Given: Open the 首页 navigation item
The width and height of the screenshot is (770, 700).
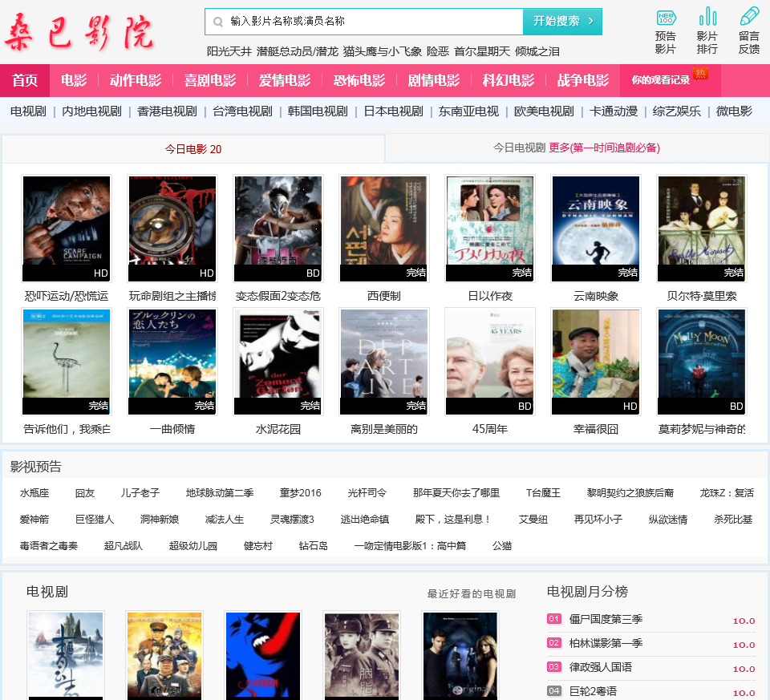Looking at the screenshot, I should coord(25,80).
